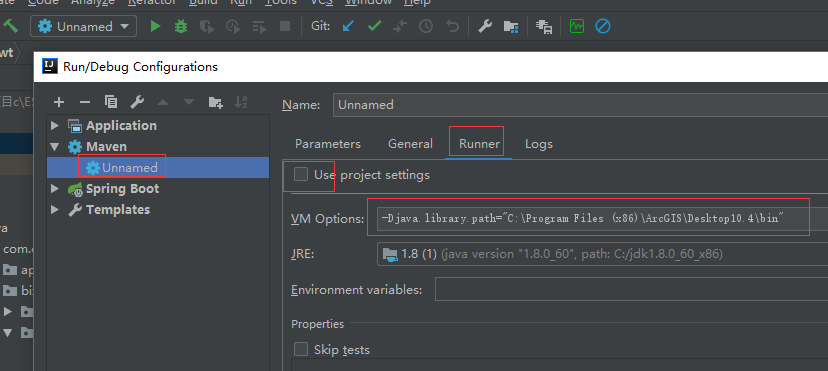
Task: Collapse the Maven tree node
Action: (x=54, y=146)
